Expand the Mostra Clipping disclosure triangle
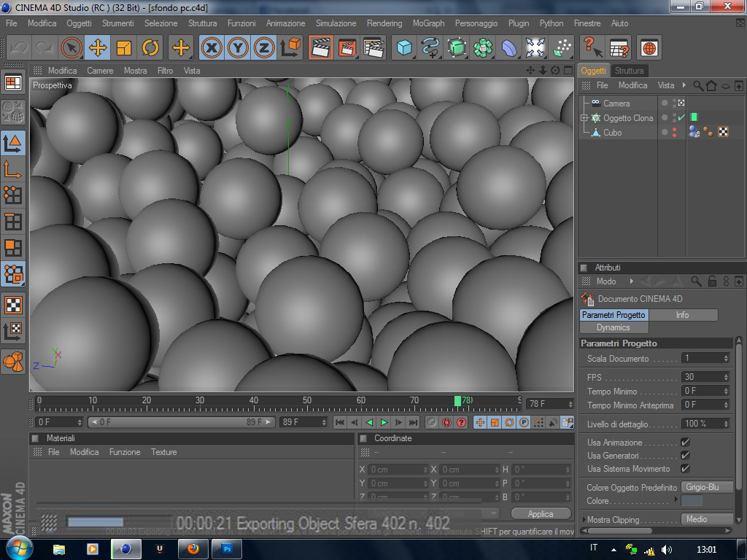747x560 pixels. point(583,520)
